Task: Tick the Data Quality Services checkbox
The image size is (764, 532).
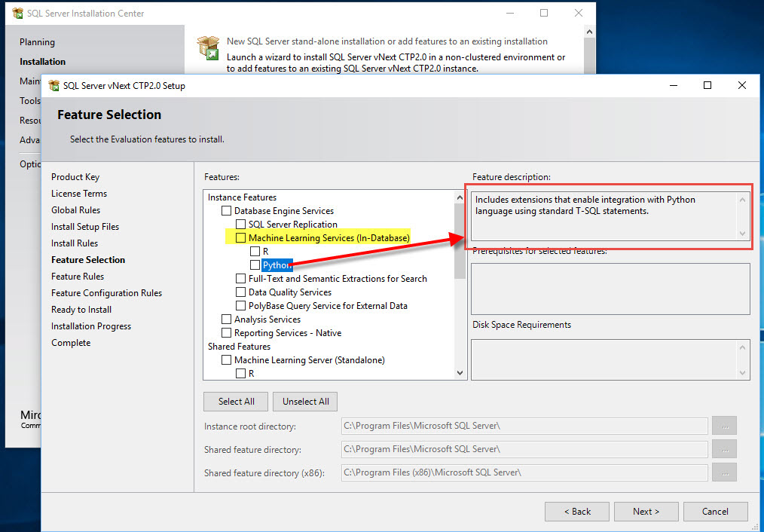Action: pyautogui.click(x=240, y=292)
